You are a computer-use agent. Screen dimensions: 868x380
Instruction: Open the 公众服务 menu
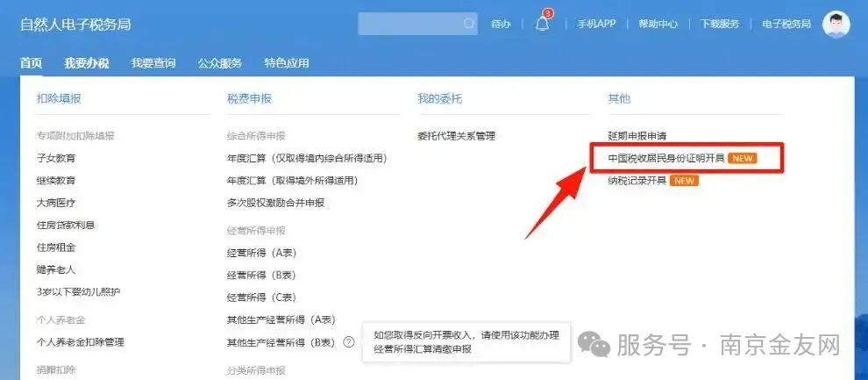[x=220, y=63]
